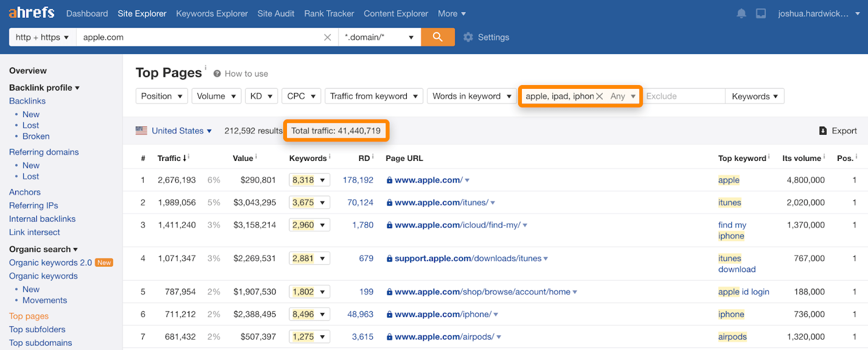Viewport: 868px width, 350px height.
Task: Open the More menu
Action: [452, 14]
